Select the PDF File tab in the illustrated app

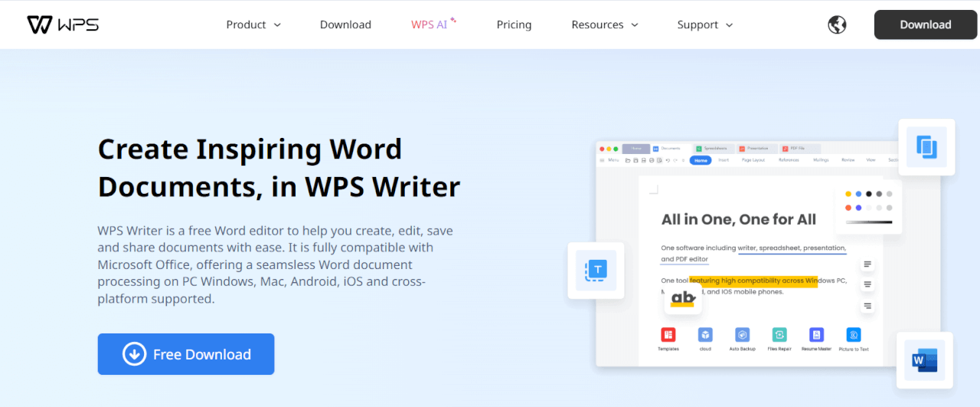click(x=800, y=149)
